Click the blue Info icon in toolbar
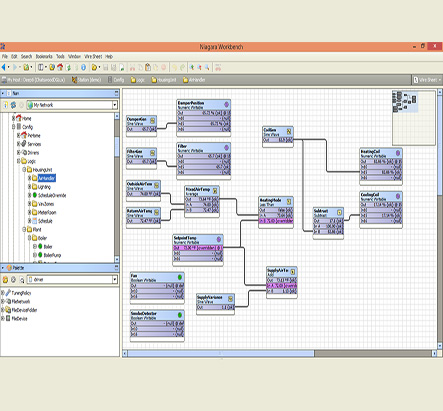The height and width of the screenshot is (411, 443). tap(84, 68)
